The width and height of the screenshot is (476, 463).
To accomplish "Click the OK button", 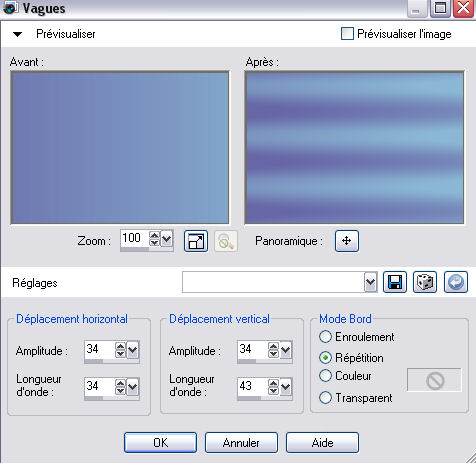I will (x=160, y=443).
